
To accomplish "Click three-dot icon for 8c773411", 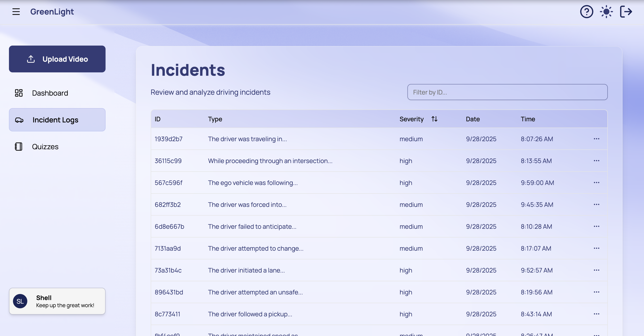I will point(597,314).
